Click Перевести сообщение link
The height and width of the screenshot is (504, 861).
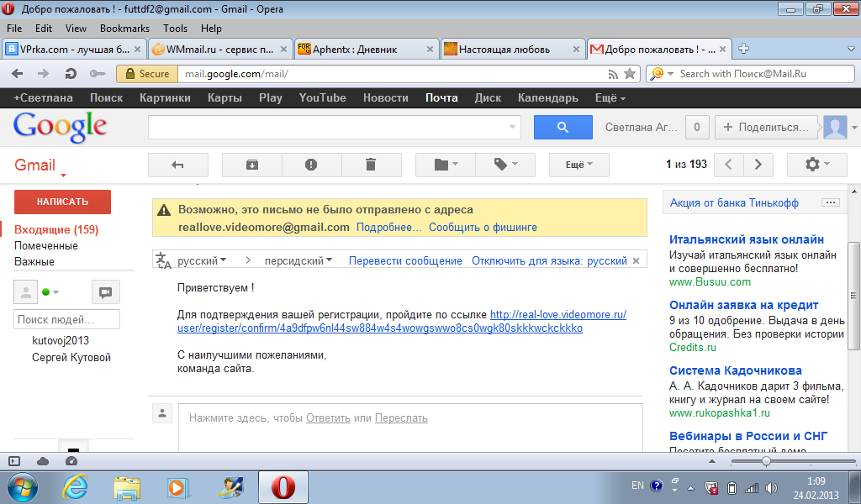pos(405,261)
